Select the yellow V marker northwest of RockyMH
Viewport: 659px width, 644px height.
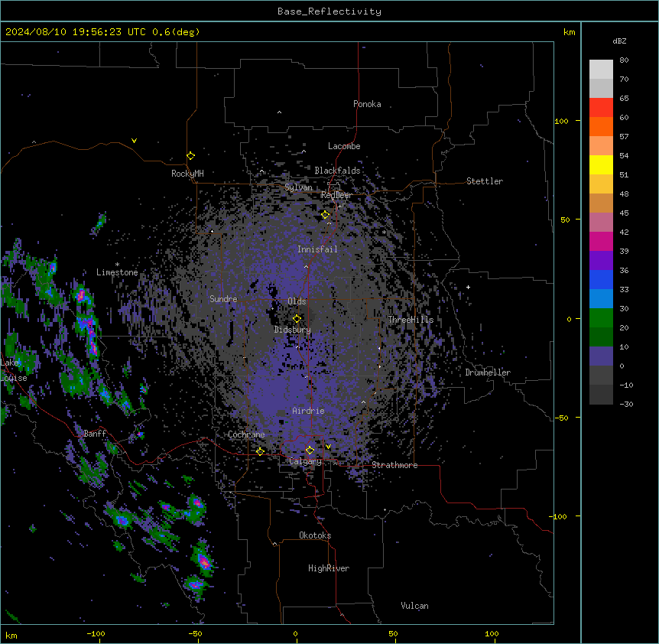tap(134, 141)
